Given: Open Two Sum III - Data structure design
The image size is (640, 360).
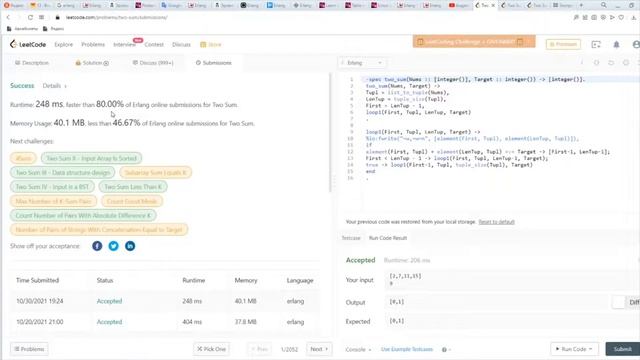Looking at the screenshot, I should coord(62,173).
